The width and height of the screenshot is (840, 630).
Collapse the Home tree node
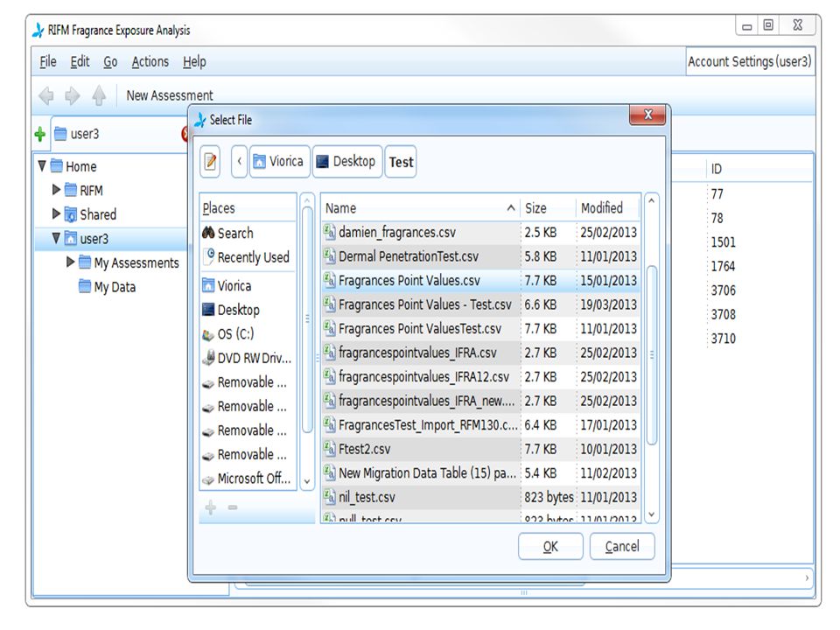coord(42,165)
